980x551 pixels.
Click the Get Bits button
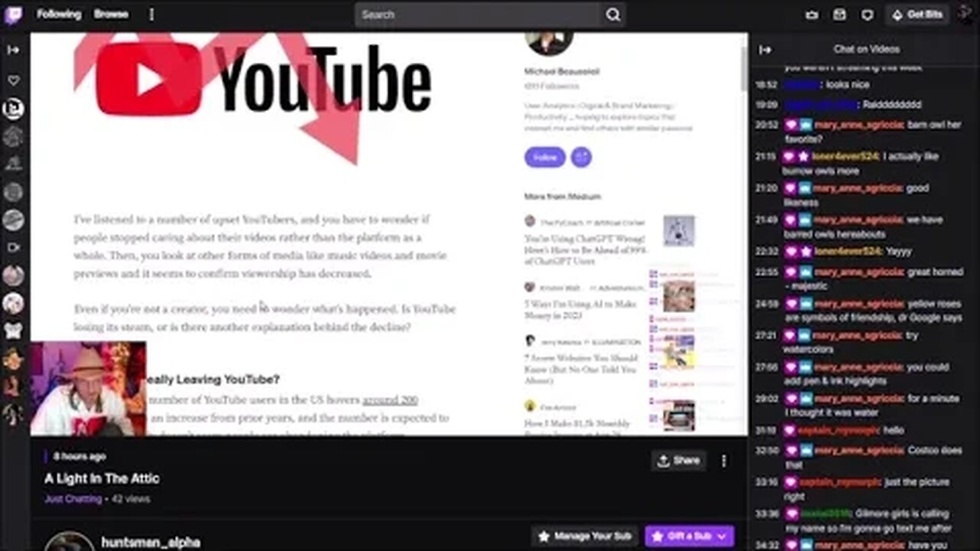pos(917,15)
